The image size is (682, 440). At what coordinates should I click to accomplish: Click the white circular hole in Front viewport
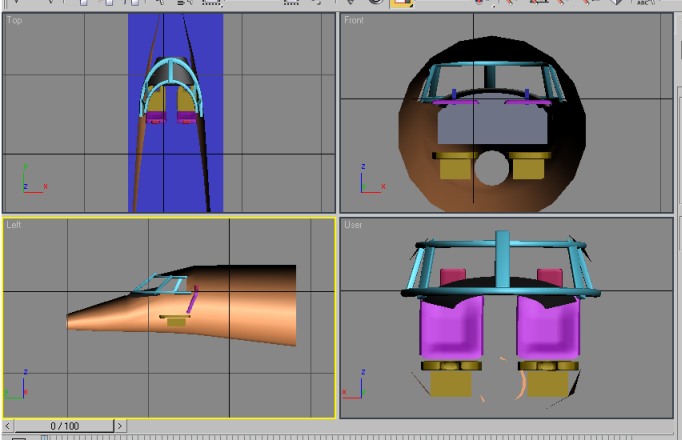pyautogui.click(x=490, y=169)
